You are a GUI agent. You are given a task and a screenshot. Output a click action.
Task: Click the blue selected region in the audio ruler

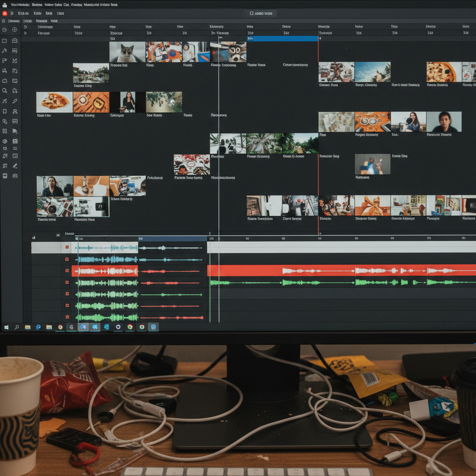(x=172, y=239)
